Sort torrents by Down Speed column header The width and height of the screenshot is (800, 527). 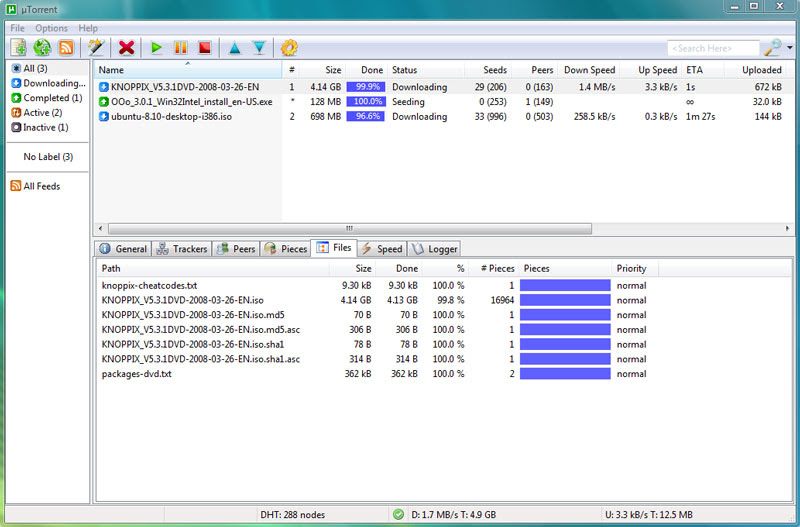(589, 70)
